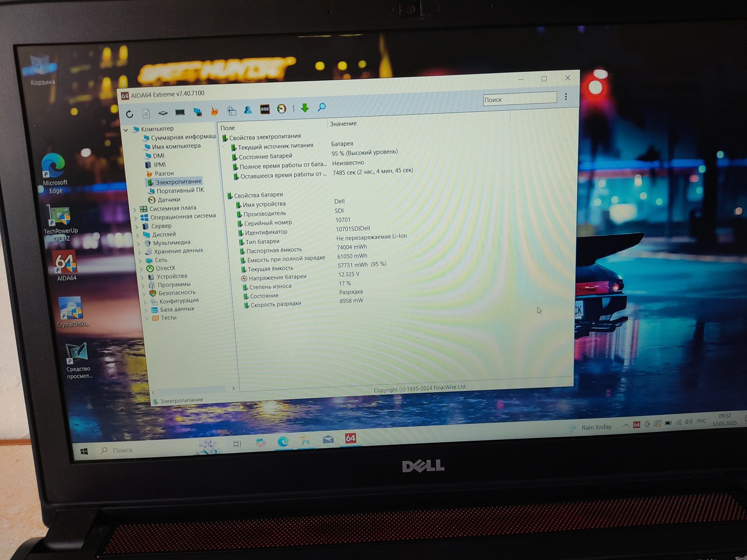The height and width of the screenshot is (560, 747).
Task: Select the Паспортная ёмкость row
Action: point(303,249)
